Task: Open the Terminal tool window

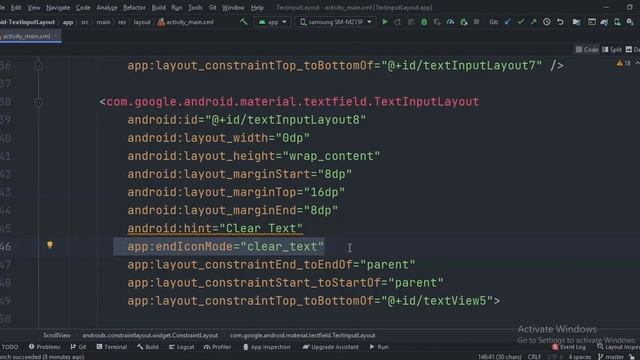Action: point(112,347)
